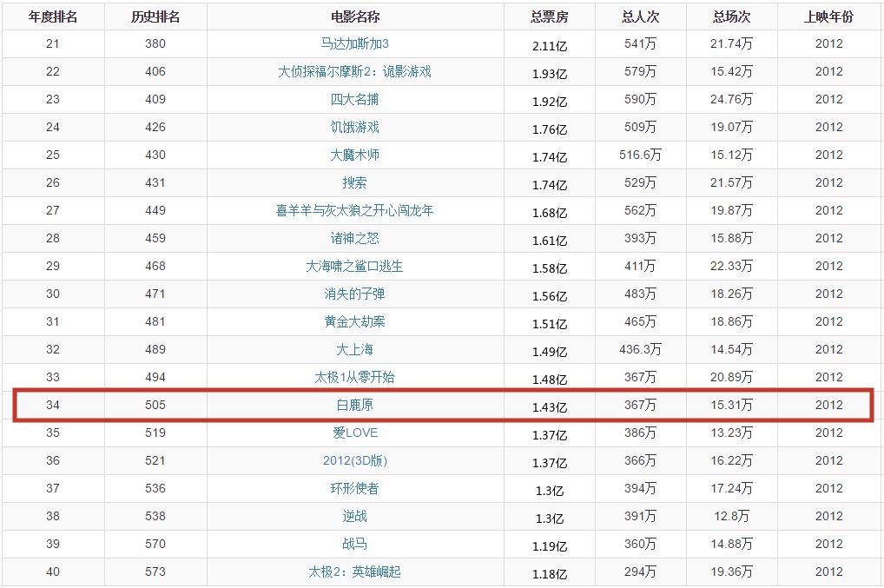The width and height of the screenshot is (884, 588).
Task: Click the 环形使者 movie link
Action: click(354, 488)
